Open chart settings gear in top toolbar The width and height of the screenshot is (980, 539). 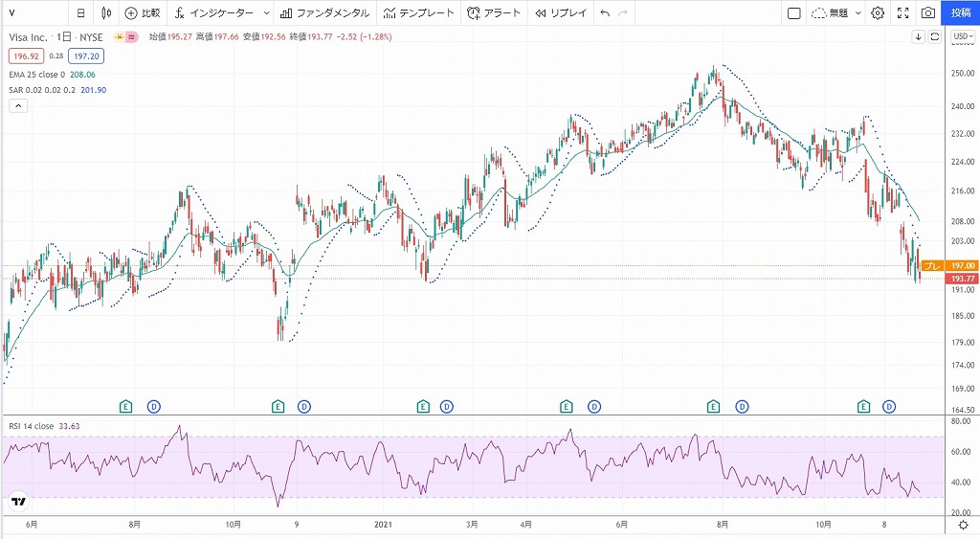[x=878, y=13]
